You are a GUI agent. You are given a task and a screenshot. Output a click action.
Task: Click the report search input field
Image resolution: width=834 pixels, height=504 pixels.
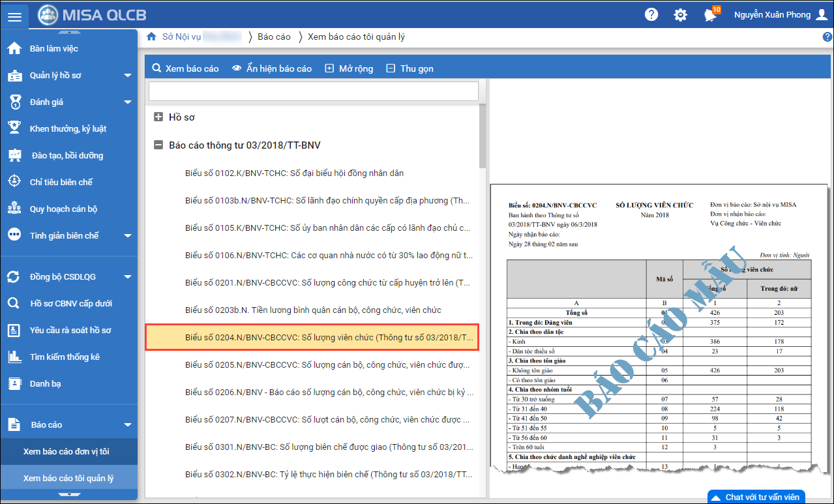pyautogui.click(x=313, y=91)
